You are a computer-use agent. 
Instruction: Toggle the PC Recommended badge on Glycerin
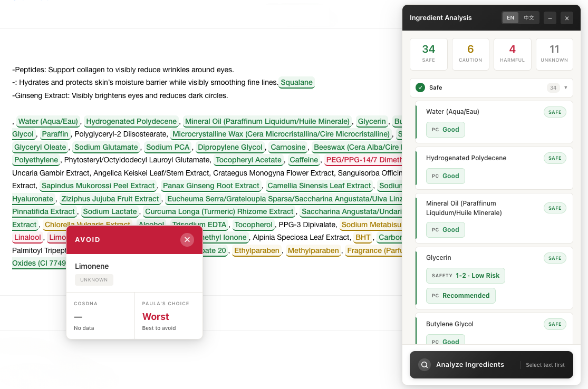(x=460, y=296)
